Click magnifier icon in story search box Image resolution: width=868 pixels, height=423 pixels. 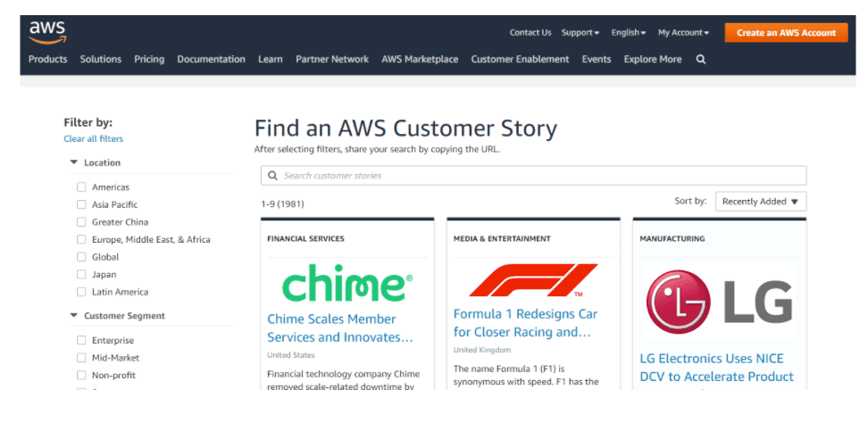272,176
